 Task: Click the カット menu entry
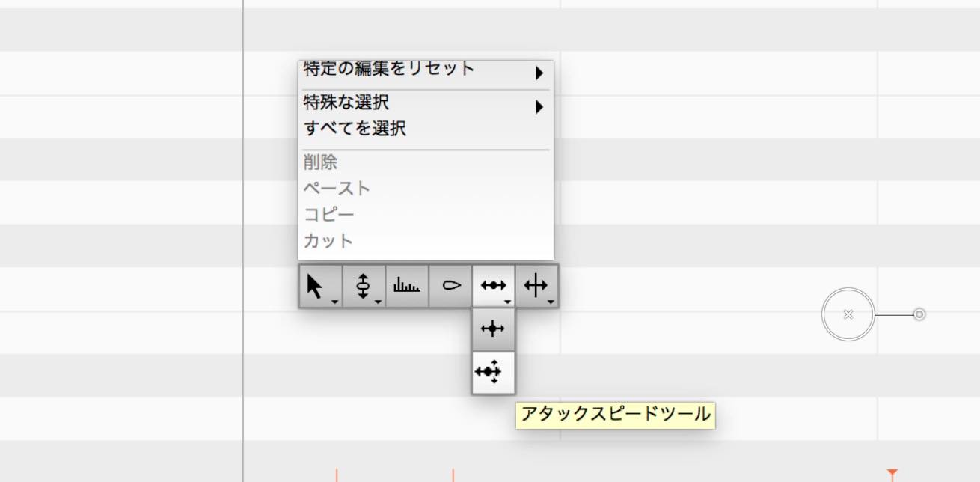(x=426, y=241)
